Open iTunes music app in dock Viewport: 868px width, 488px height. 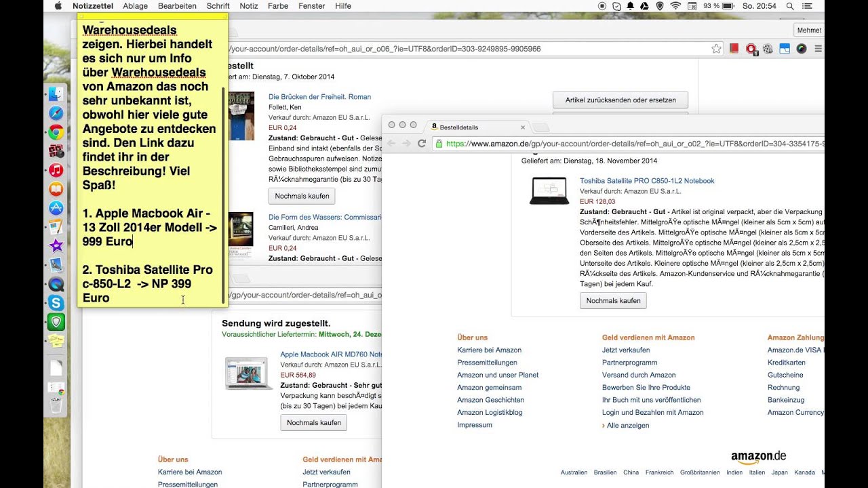[x=56, y=170]
